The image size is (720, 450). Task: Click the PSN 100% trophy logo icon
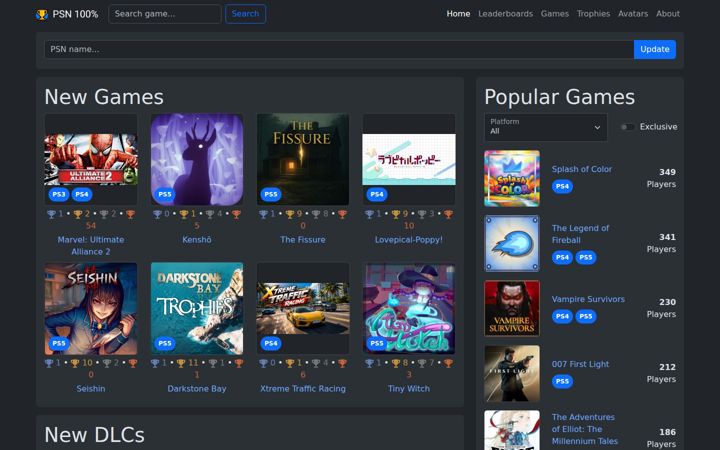pyautogui.click(x=42, y=15)
